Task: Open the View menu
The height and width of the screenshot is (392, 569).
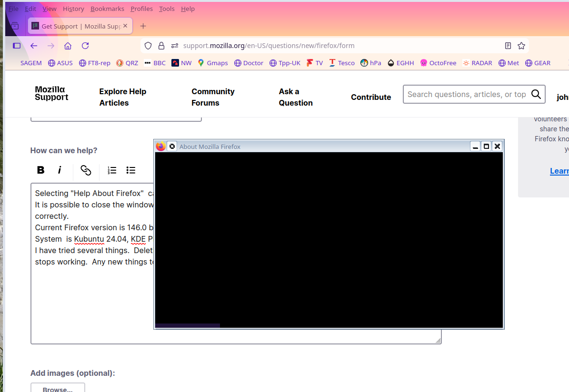Action: tap(50, 9)
